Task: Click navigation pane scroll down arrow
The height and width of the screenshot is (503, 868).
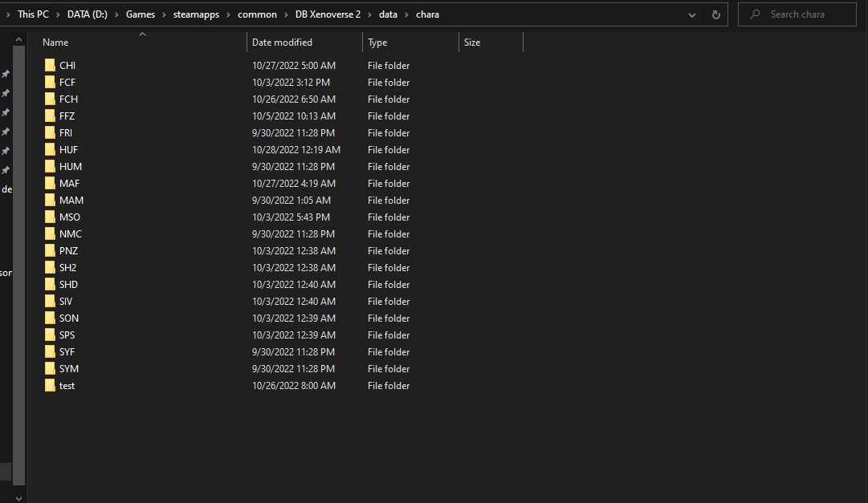Action: point(18,498)
